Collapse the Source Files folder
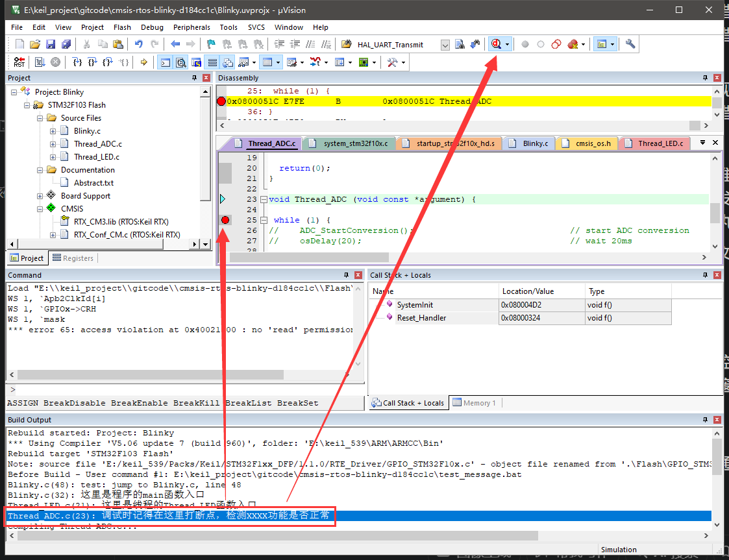Screen dimensions: 729x560 point(40,118)
